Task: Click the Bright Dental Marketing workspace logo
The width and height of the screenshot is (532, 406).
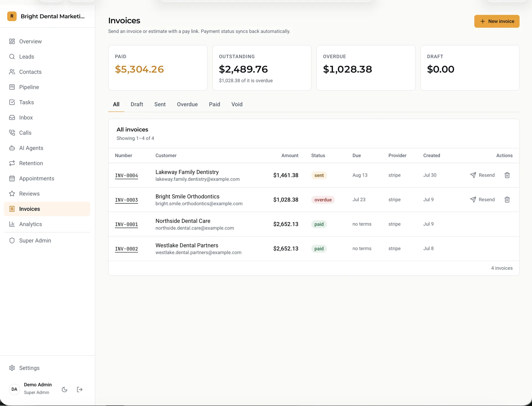Action: [x=12, y=16]
